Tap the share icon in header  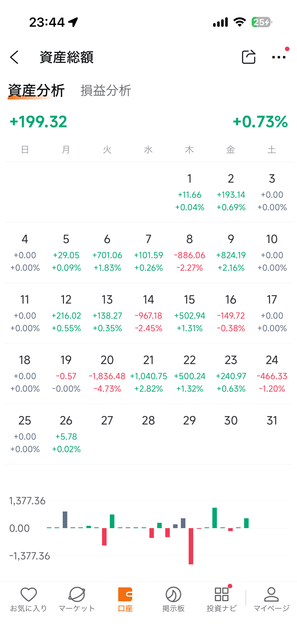coord(248,57)
